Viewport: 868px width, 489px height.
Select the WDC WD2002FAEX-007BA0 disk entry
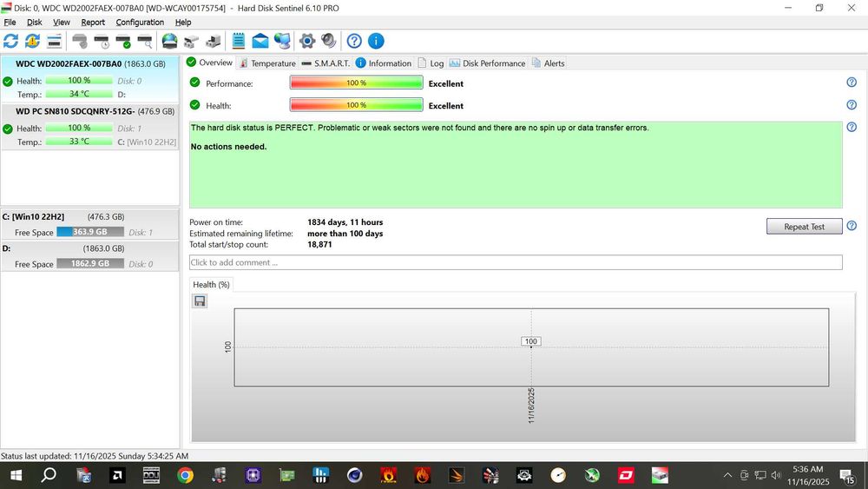pos(89,79)
